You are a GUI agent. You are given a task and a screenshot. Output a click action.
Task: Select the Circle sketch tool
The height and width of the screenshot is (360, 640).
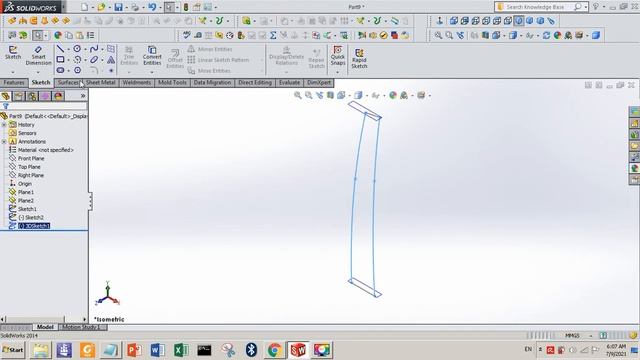coord(77,49)
